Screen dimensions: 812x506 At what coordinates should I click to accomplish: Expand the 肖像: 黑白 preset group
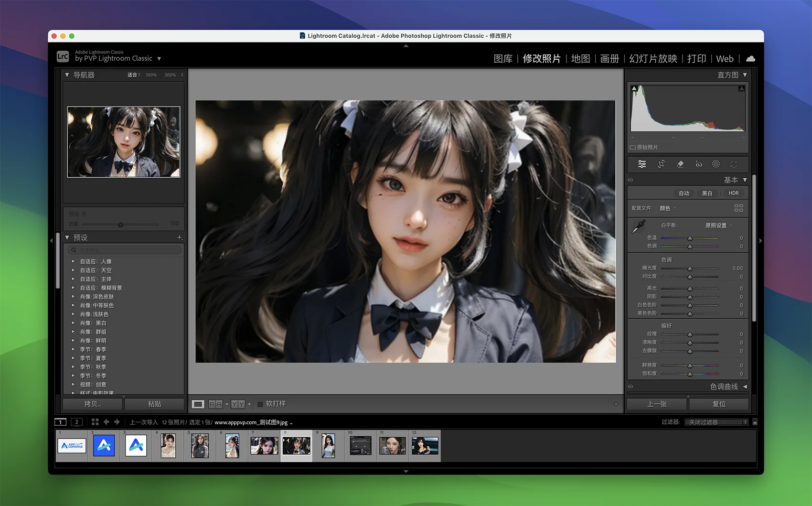point(73,323)
